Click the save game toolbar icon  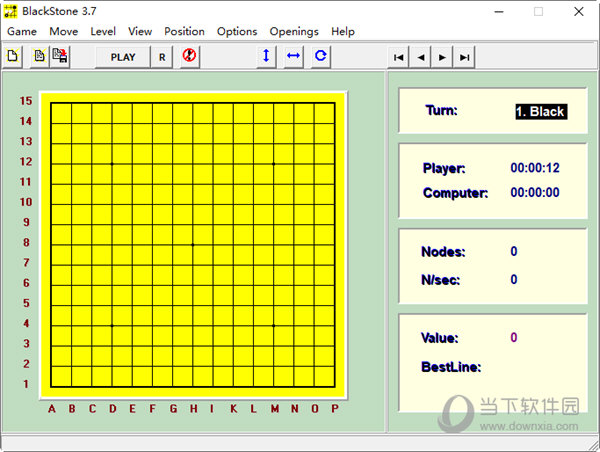(x=60, y=57)
